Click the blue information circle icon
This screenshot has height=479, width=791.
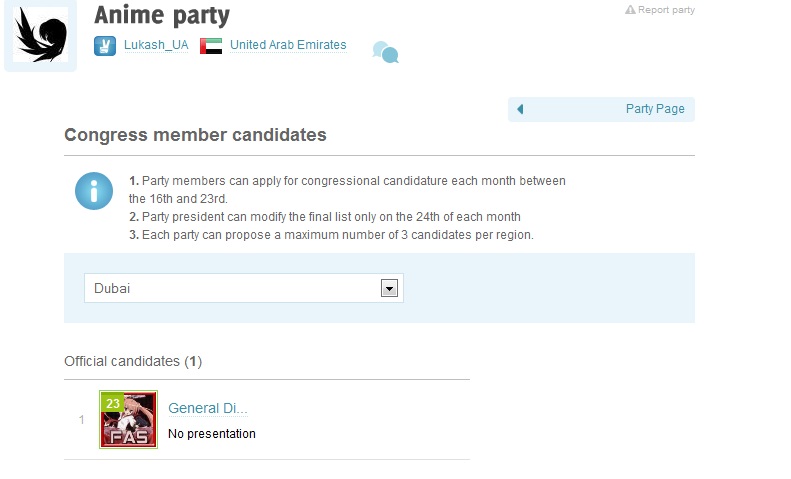pos(94,191)
